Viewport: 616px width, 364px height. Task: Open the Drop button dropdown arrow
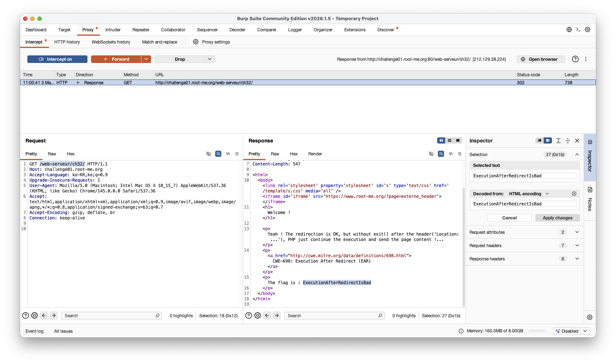coord(210,59)
